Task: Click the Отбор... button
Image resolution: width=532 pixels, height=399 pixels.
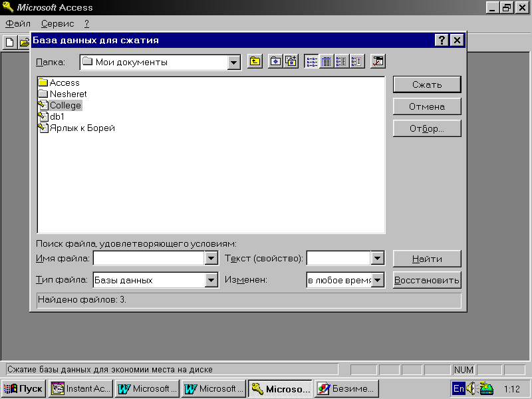Action: tap(427, 128)
